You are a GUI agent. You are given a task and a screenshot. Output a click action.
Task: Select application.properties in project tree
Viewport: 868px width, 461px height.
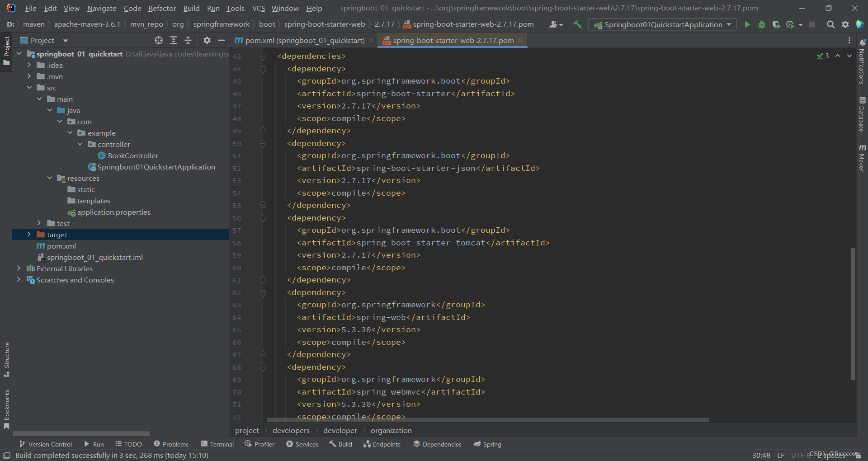(113, 212)
